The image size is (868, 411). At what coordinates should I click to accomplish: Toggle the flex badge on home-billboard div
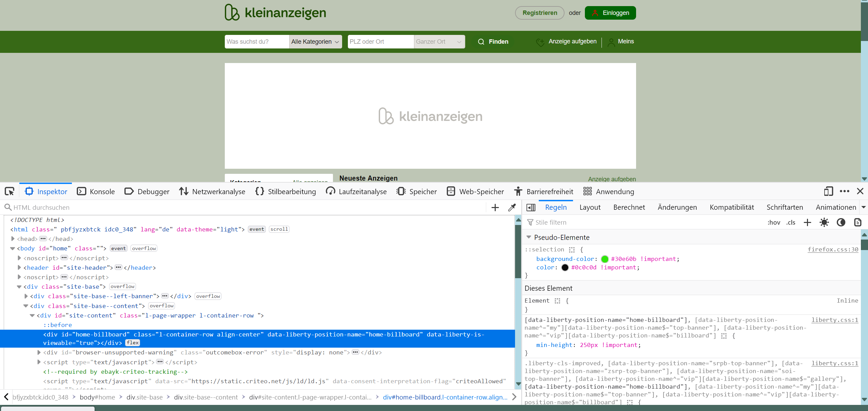(133, 343)
